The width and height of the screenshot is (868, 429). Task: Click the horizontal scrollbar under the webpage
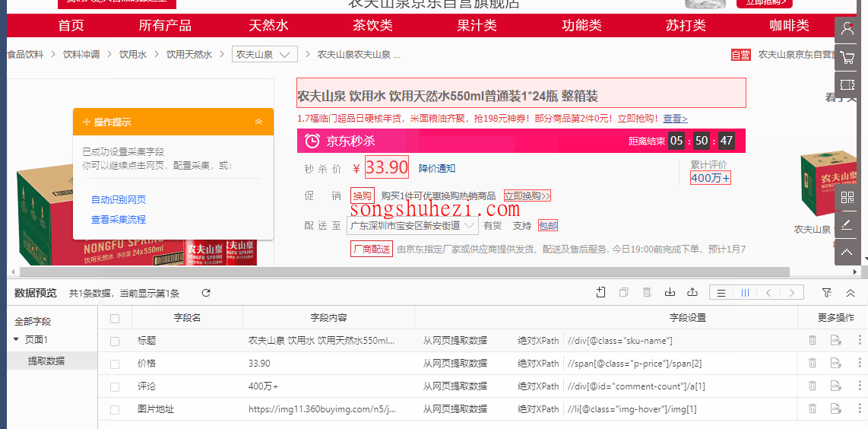tap(404, 272)
